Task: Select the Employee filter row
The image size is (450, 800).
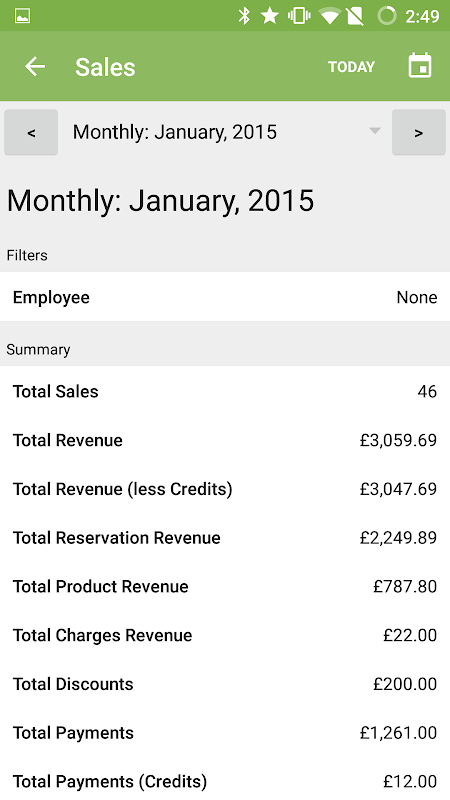Action: [x=225, y=296]
